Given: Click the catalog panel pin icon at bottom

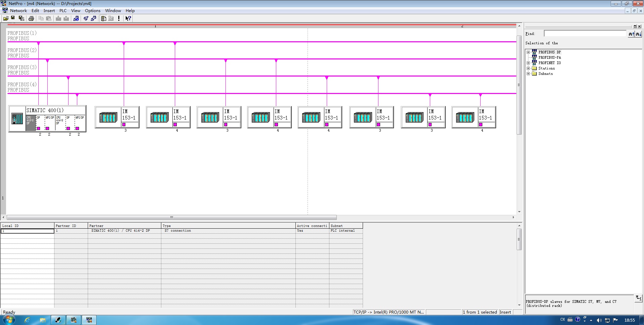Looking at the screenshot, I should (638, 298).
